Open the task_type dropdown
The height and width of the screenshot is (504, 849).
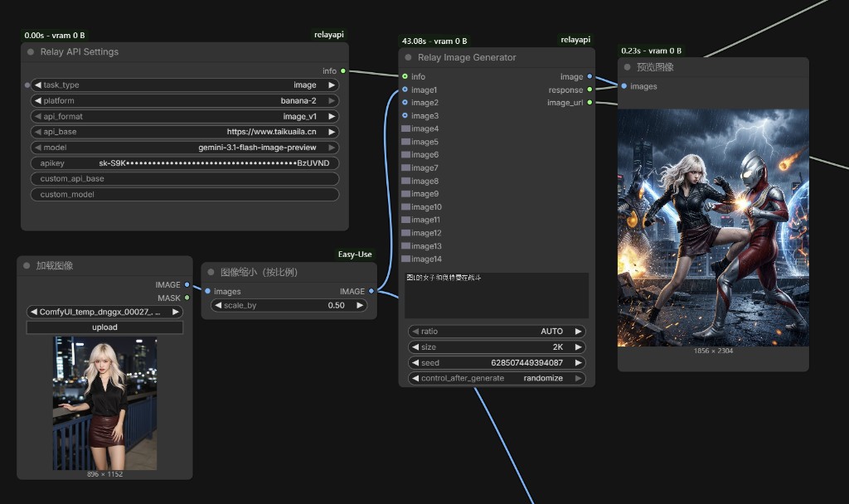click(x=184, y=85)
